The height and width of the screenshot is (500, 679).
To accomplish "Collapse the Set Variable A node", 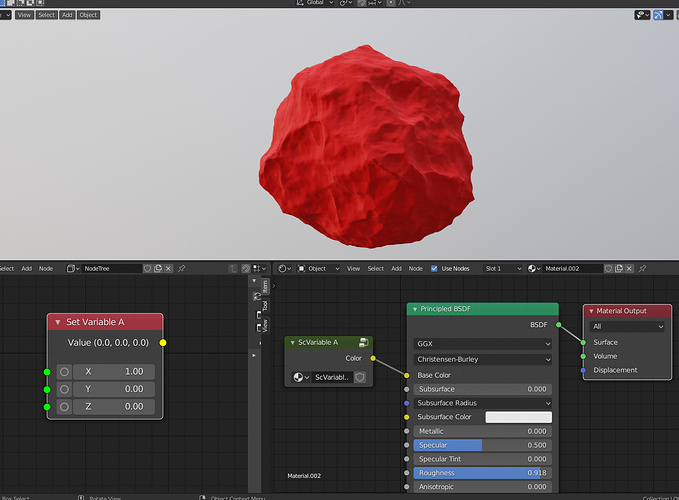I will [58, 322].
